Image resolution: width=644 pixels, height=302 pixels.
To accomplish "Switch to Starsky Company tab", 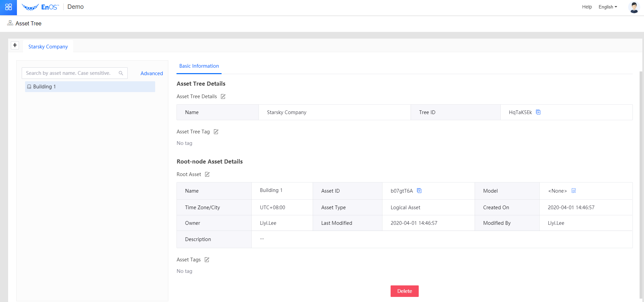I will pos(48,47).
